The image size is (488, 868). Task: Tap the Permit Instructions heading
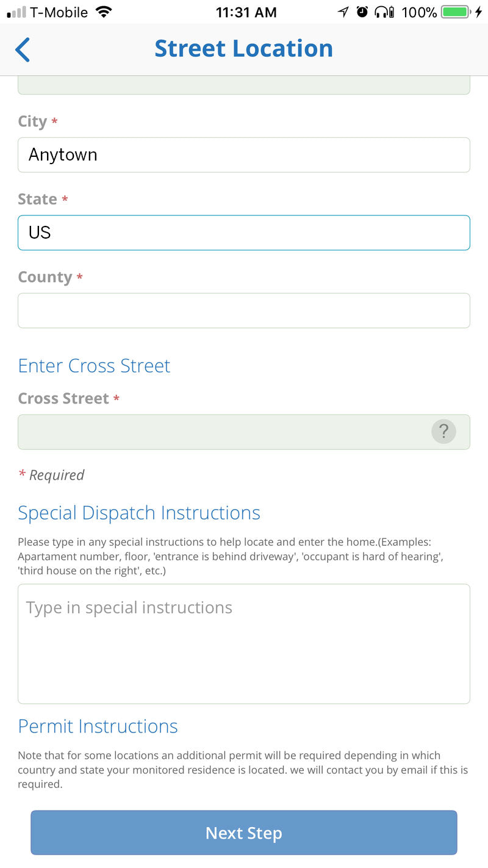98,726
